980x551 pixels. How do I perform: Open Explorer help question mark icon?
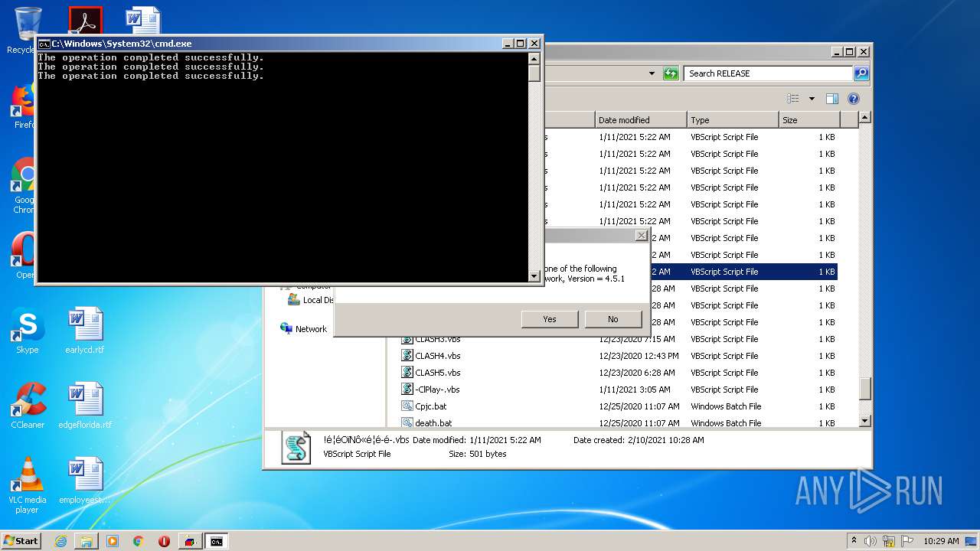tap(854, 99)
